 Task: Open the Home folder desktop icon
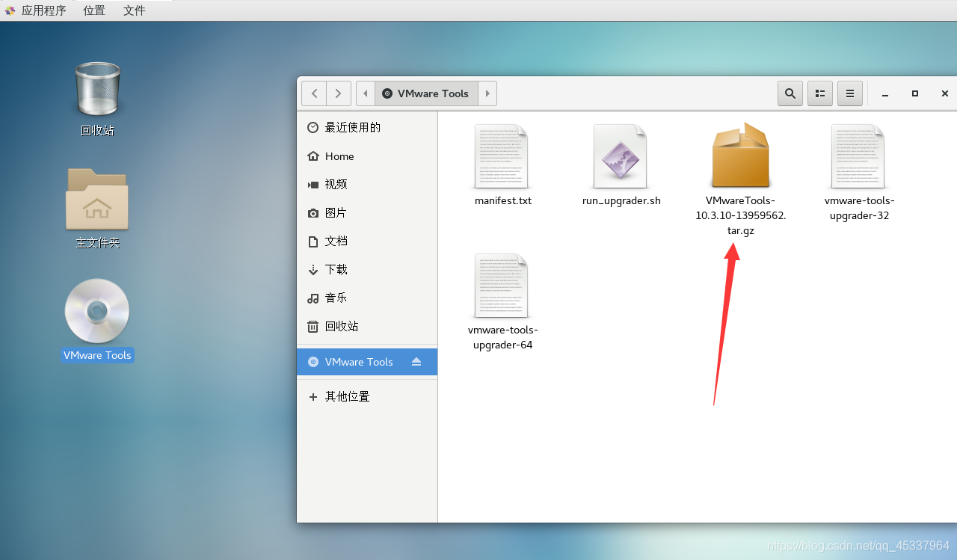97,199
